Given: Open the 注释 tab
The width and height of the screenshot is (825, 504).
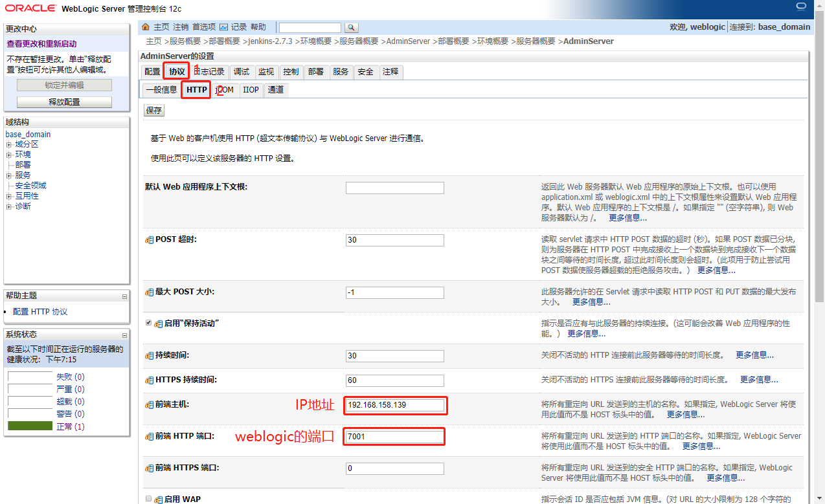Looking at the screenshot, I should [390, 72].
